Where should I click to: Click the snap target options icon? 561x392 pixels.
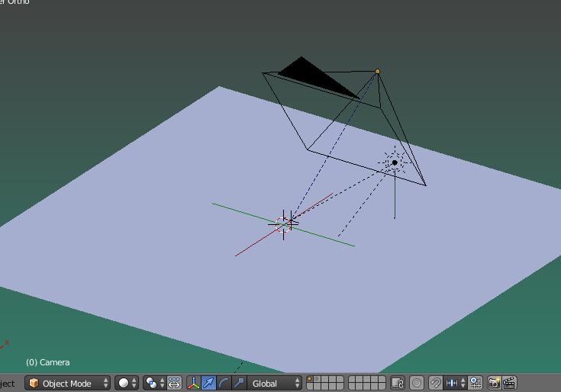pos(475,383)
